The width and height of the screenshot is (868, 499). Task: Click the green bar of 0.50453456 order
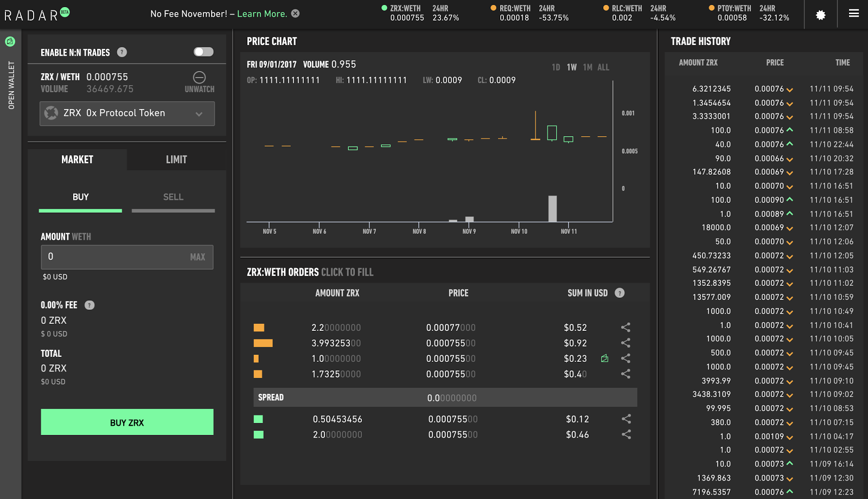coord(258,419)
